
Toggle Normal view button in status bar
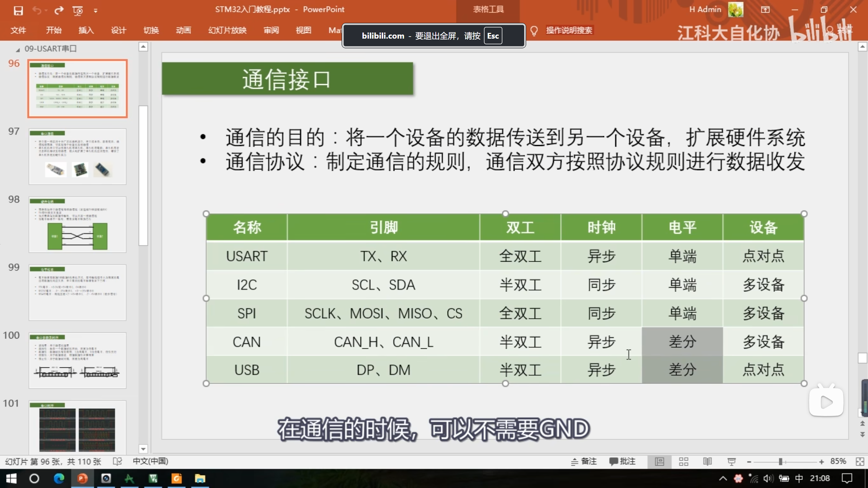point(659,462)
